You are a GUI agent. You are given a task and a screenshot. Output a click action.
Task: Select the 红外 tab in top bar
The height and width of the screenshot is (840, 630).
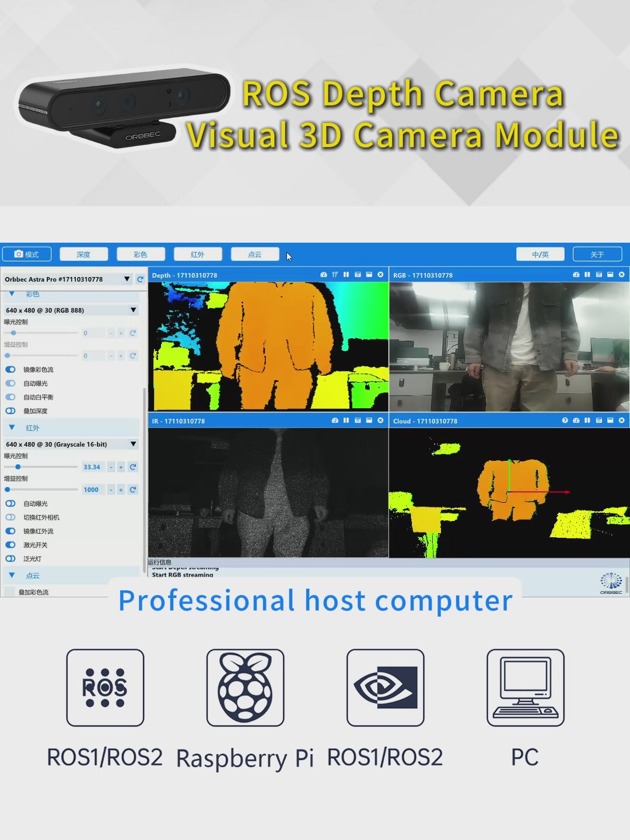198,254
